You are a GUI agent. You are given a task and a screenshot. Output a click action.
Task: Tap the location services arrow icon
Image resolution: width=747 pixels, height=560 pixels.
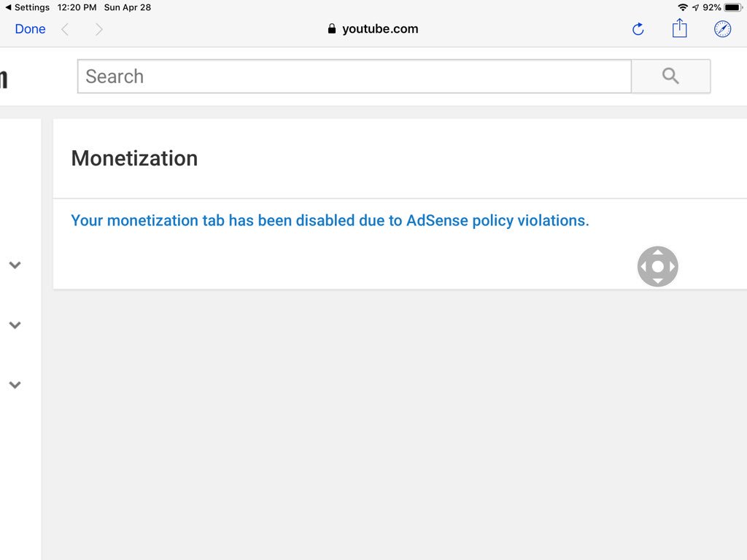coord(695,7)
